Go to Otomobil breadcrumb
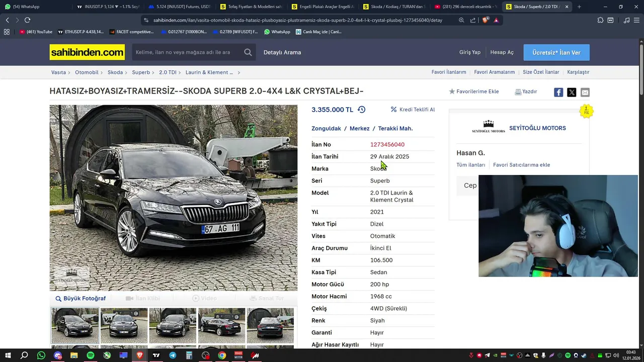Image resolution: width=644 pixels, height=362 pixels. (x=87, y=72)
